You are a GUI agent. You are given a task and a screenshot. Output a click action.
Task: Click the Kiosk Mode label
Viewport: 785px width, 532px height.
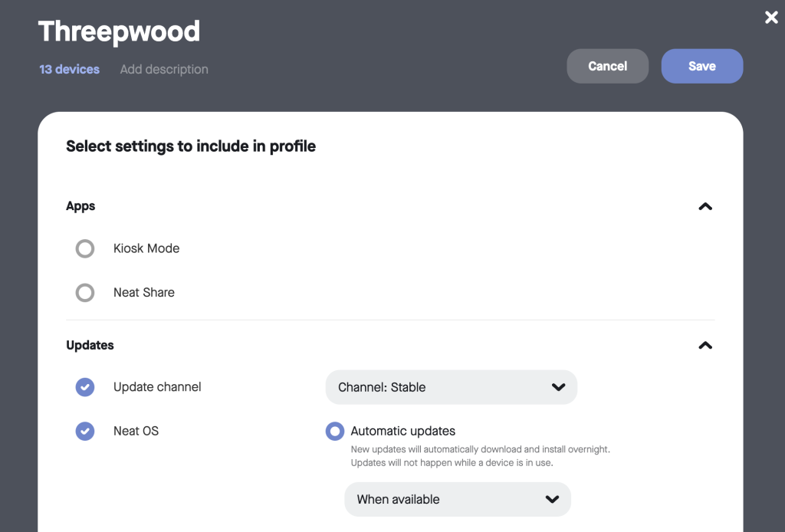pos(146,248)
